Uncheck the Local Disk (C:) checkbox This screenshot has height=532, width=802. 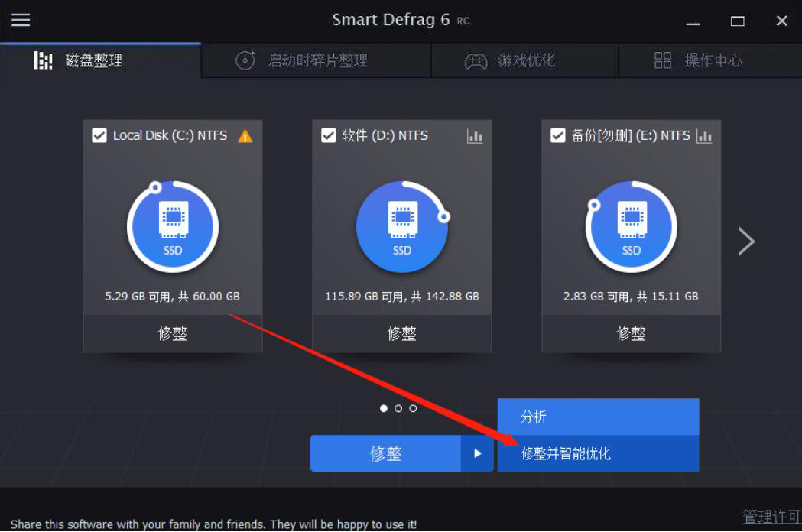(x=99, y=135)
